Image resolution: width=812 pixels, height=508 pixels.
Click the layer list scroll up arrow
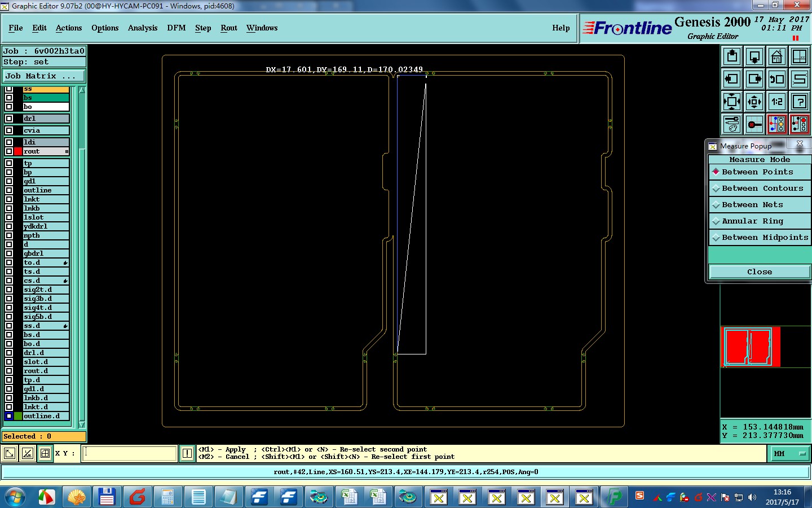(82, 90)
